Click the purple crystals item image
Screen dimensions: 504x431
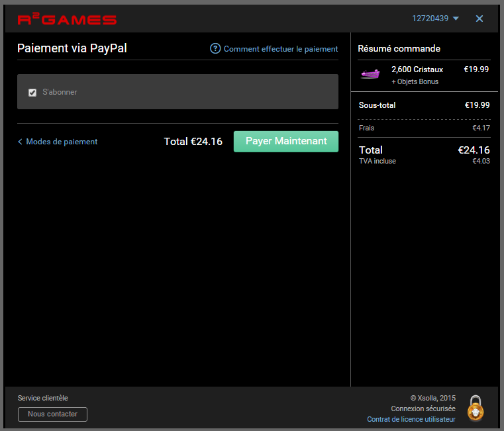[x=370, y=74]
